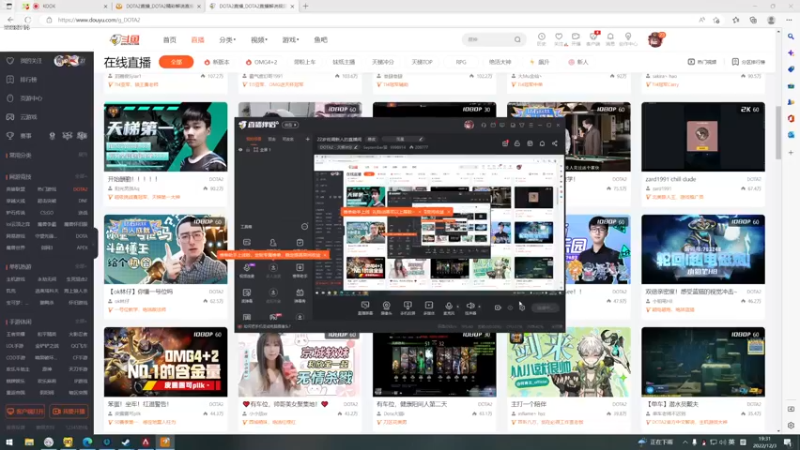Click the 客户端打开 button in sidebar
The height and width of the screenshot is (450, 800).
tap(24, 411)
